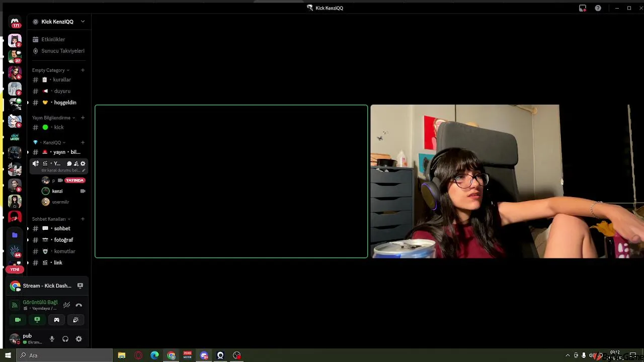The width and height of the screenshot is (644, 362).
Task: Mute microphone next to pub
Action: [x=52, y=339]
